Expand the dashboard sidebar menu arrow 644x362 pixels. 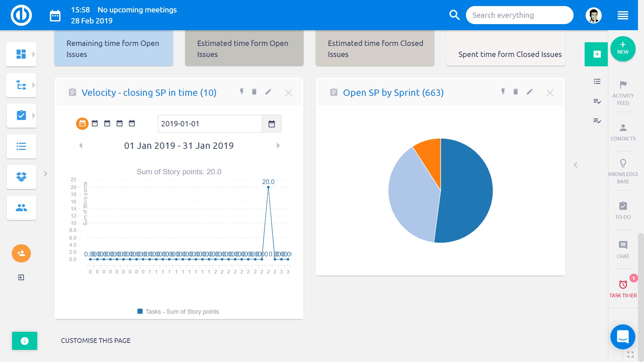pyautogui.click(x=34, y=54)
